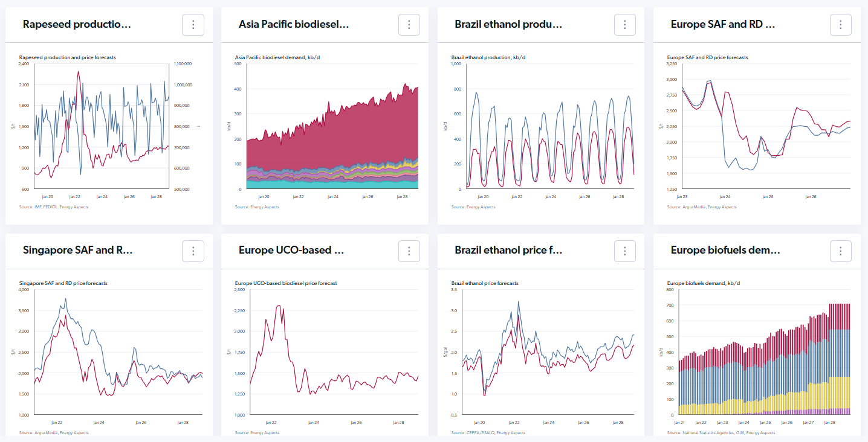Screen dimensions: 868x442
Task: Open the Europe biofuels demand card menu
Action: pos(841,251)
